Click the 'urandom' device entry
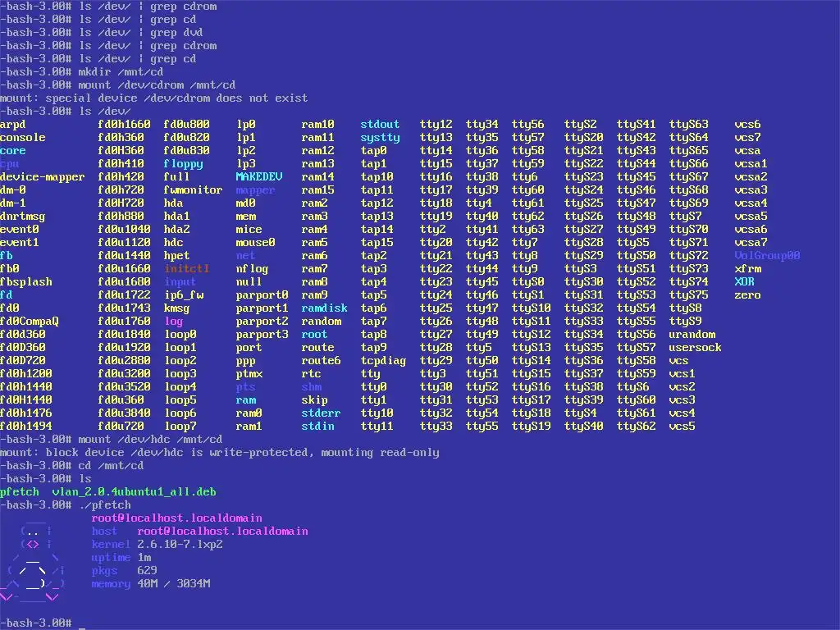840x630 pixels. [692, 335]
